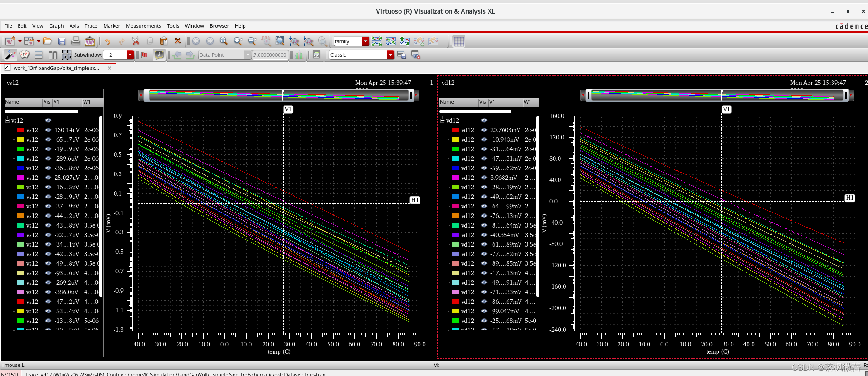Click the save image snapshot icon
This screenshot has width=868, height=376.
point(90,41)
